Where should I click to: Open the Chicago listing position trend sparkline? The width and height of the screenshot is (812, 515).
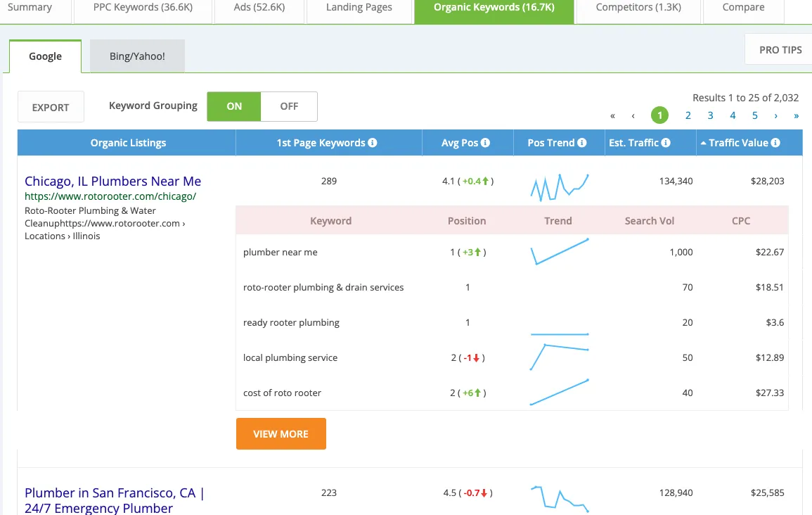coord(560,187)
